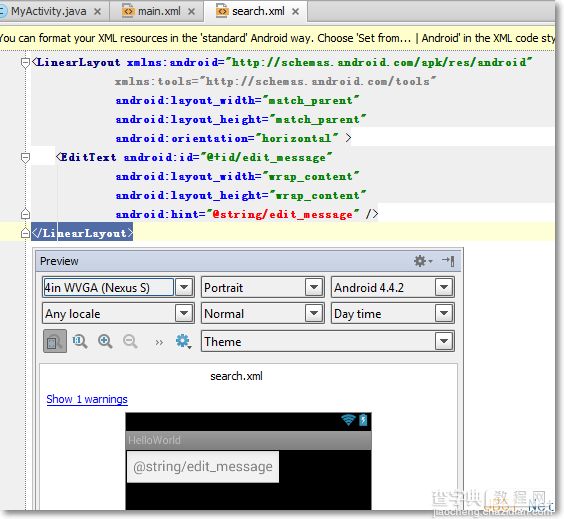
Task: Click the edit_message field in device preview
Action: [203, 467]
